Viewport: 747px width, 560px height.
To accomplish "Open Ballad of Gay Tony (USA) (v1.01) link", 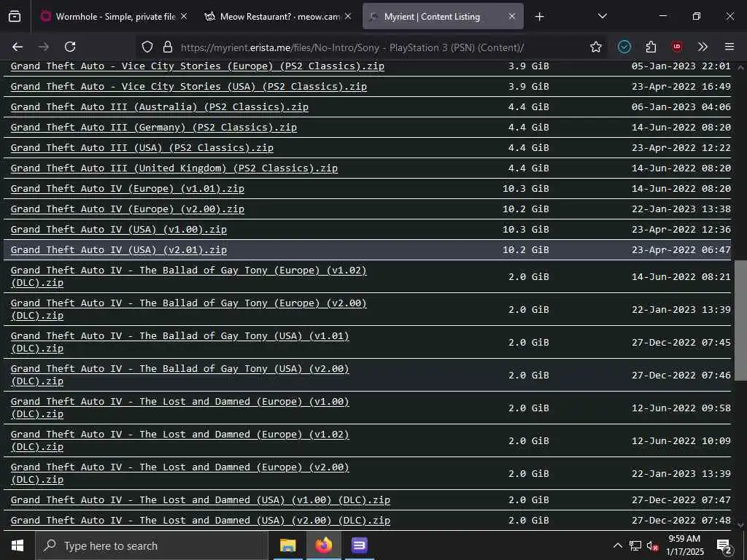I will (x=179, y=343).
